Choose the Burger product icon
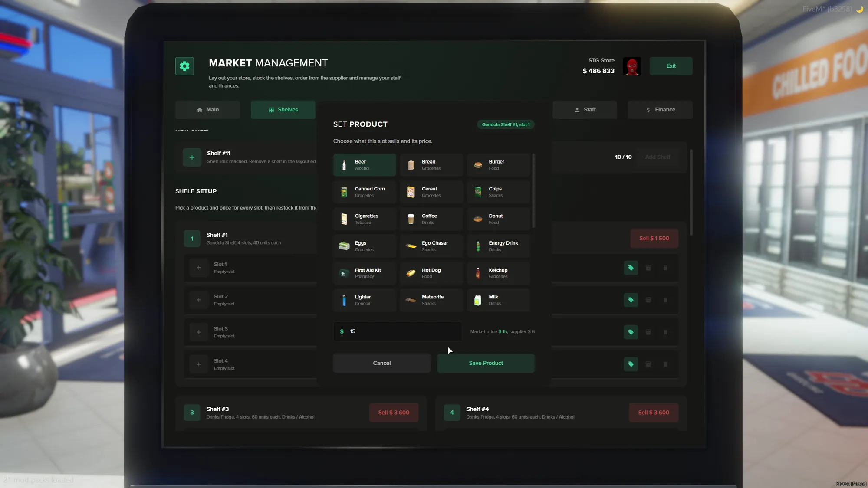This screenshot has height=488, width=868. coord(478,165)
